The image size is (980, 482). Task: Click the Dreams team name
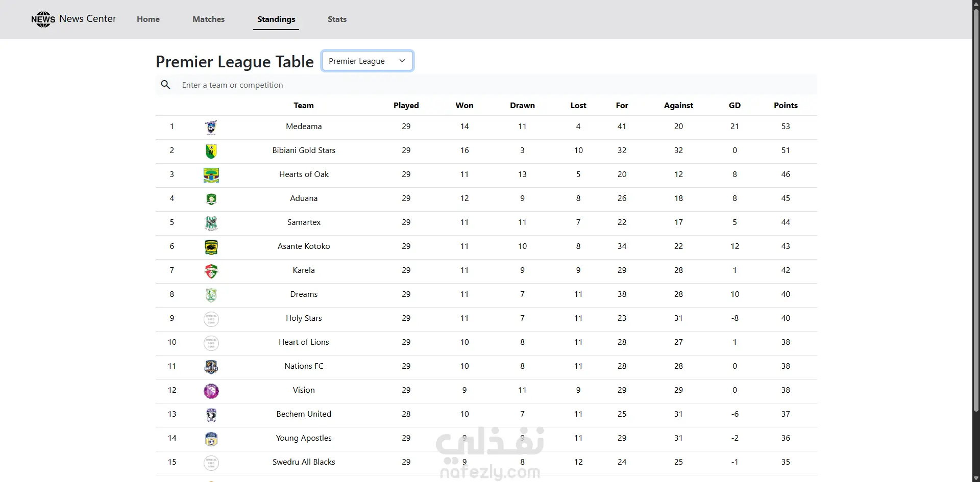click(x=304, y=294)
